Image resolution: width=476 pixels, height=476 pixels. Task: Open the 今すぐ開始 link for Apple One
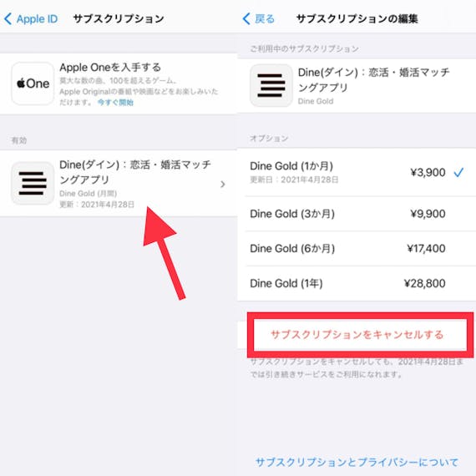point(115,103)
